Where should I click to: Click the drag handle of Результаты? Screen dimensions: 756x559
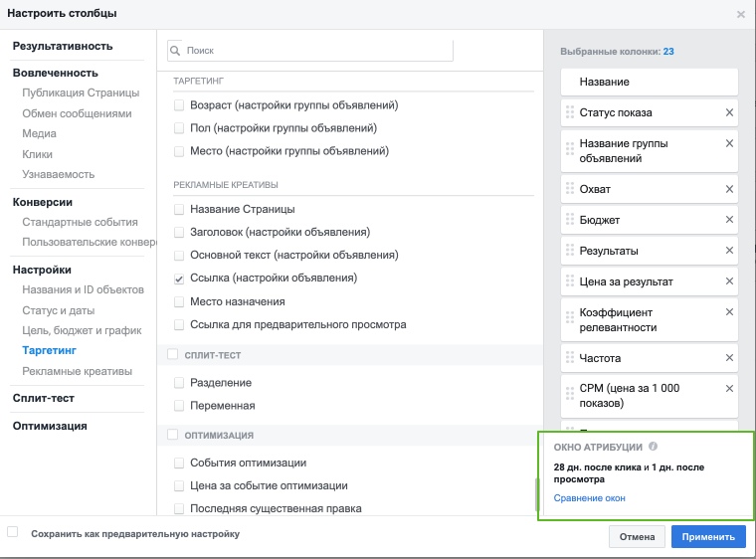pos(570,251)
